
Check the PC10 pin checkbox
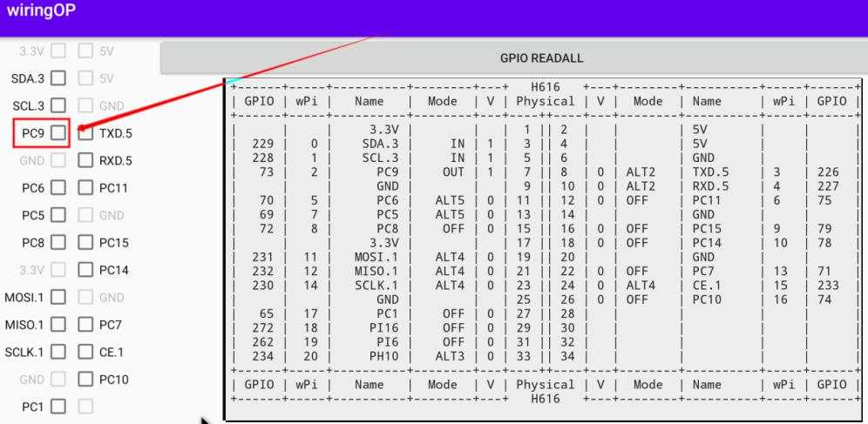click(85, 380)
